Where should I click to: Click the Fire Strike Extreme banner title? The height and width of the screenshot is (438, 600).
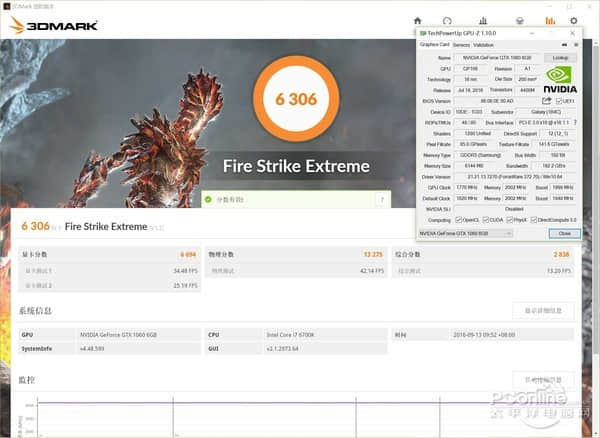[296, 166]
